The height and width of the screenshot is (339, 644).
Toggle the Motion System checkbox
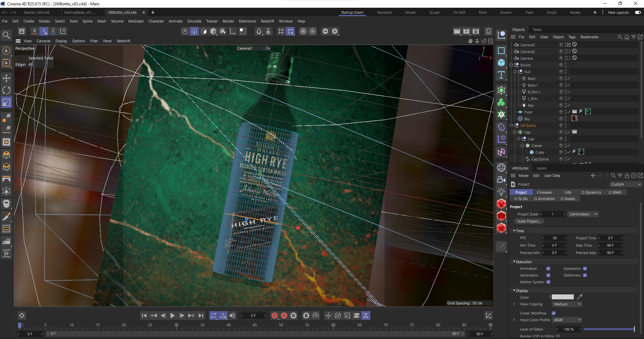tap(548, 282)
